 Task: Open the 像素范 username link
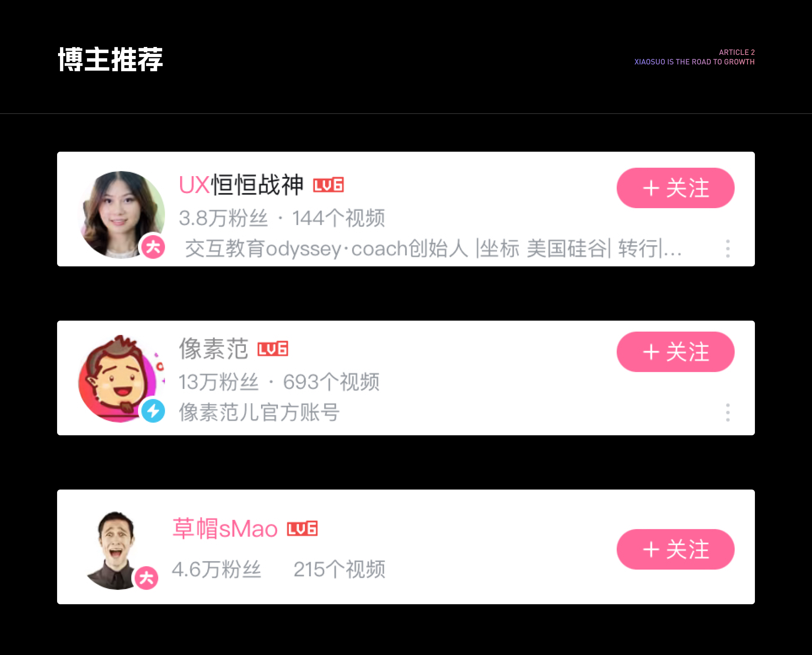pos(213,349)
